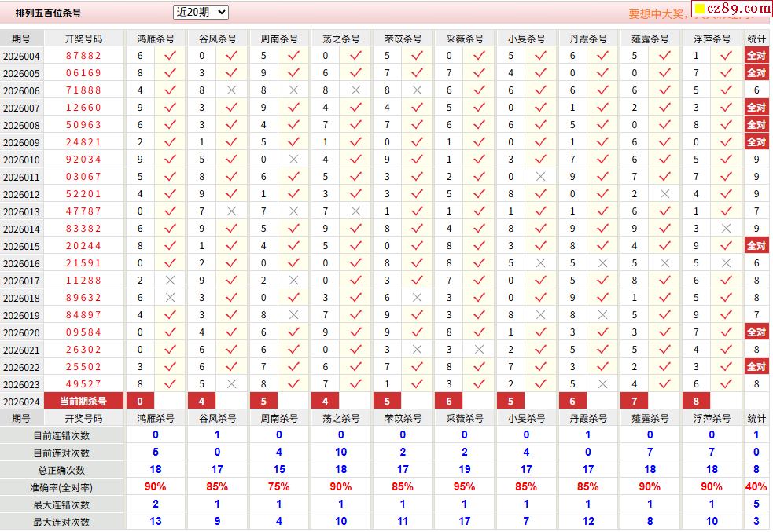Click the cross mark under 谷风杀号 in row 2026006
This screenshot has width=773, height=532.
click(232, 90)
